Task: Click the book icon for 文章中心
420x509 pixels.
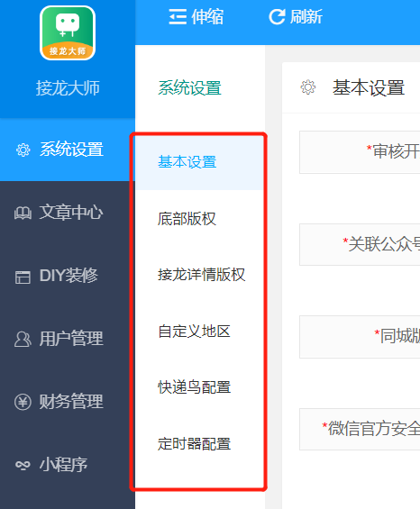Action: click(23, 213)
